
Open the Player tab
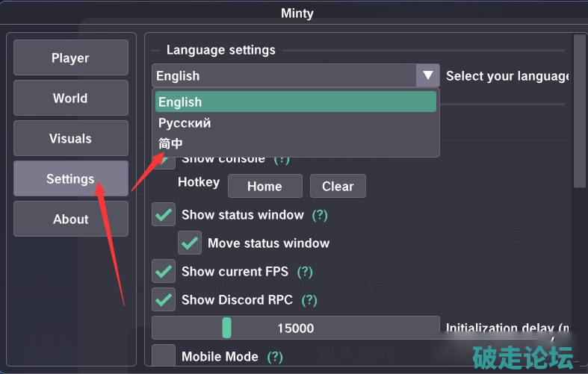coord(70,58)
